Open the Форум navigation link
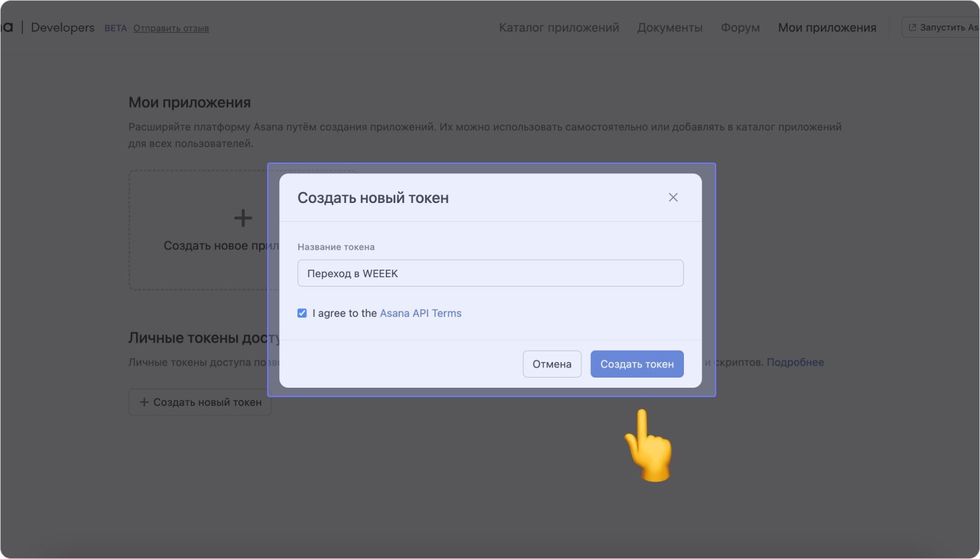Image resolution: width=980 pixels, height=559 pixels. tap(740, 28)
